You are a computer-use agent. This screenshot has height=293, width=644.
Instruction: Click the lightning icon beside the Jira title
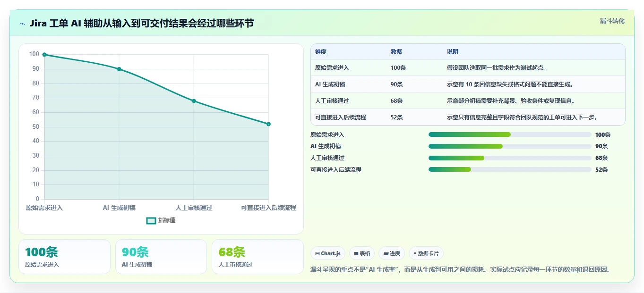tap(23, 24)
